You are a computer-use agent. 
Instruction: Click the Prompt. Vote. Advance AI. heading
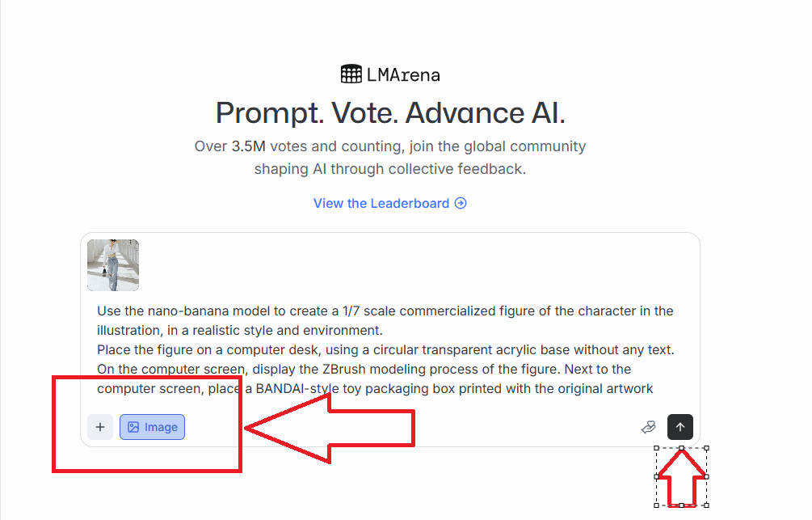(x=390, y=113)
